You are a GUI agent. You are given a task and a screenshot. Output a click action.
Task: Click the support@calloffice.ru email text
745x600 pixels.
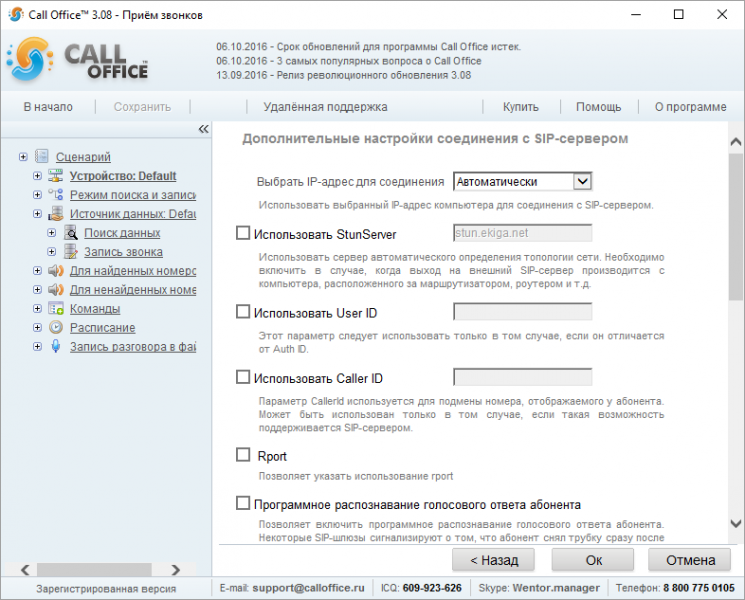coord(308,588)
